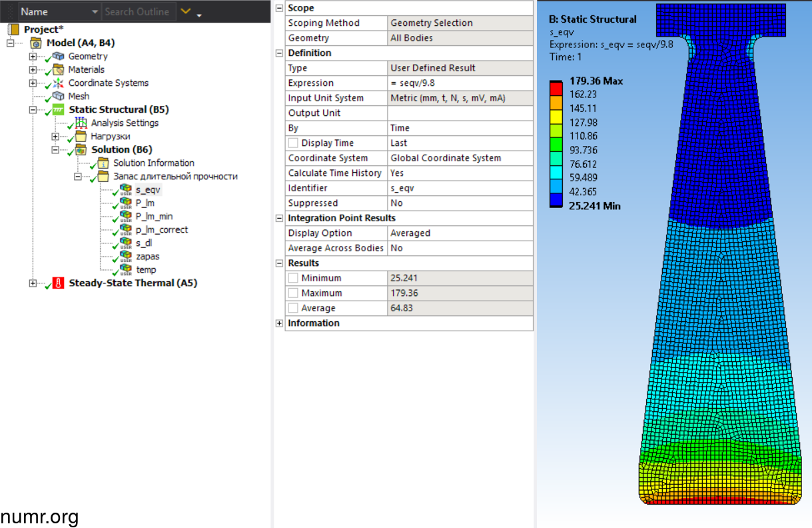Screen dimensions: 812x528
Task: Collapse the Static Structural (B5) branch
Action: (33, 110)
